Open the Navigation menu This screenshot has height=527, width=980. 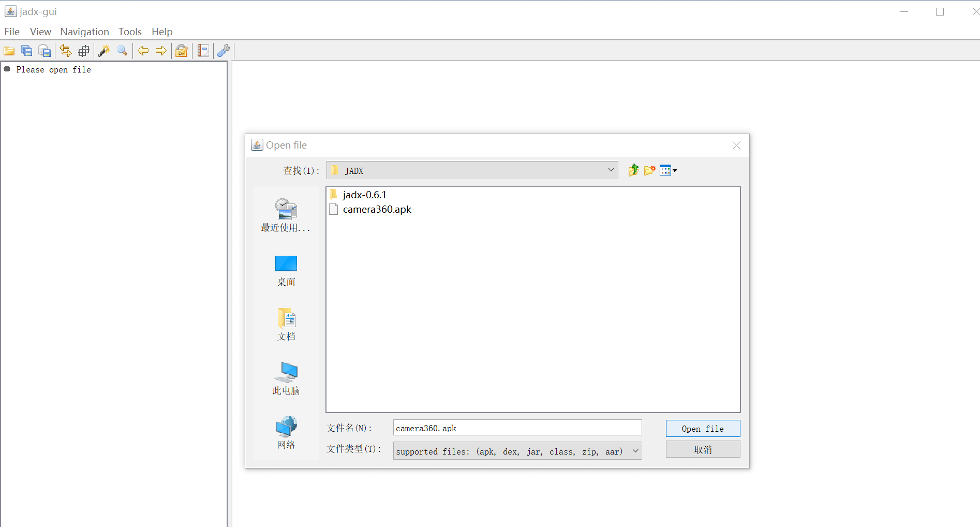[84, 32]
